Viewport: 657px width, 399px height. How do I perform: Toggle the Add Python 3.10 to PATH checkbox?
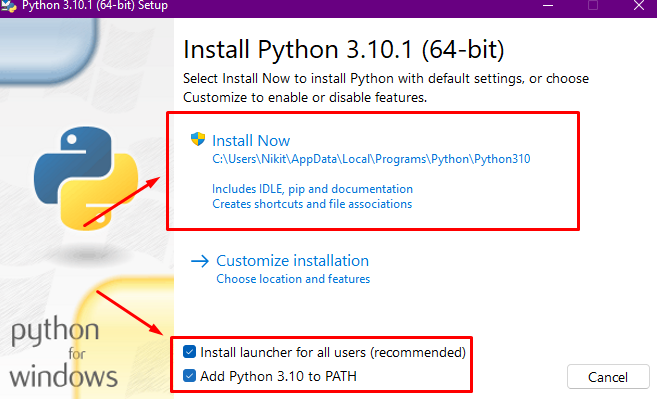189,376
